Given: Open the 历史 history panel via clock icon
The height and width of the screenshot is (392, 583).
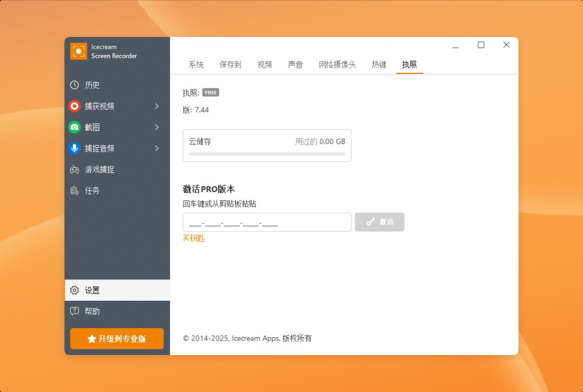Looking at the screenshot, I should tap(75, 85).
